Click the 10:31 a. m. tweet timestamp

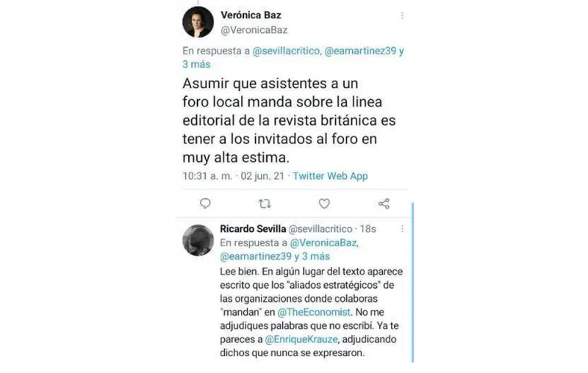click(x=207, y=176)
